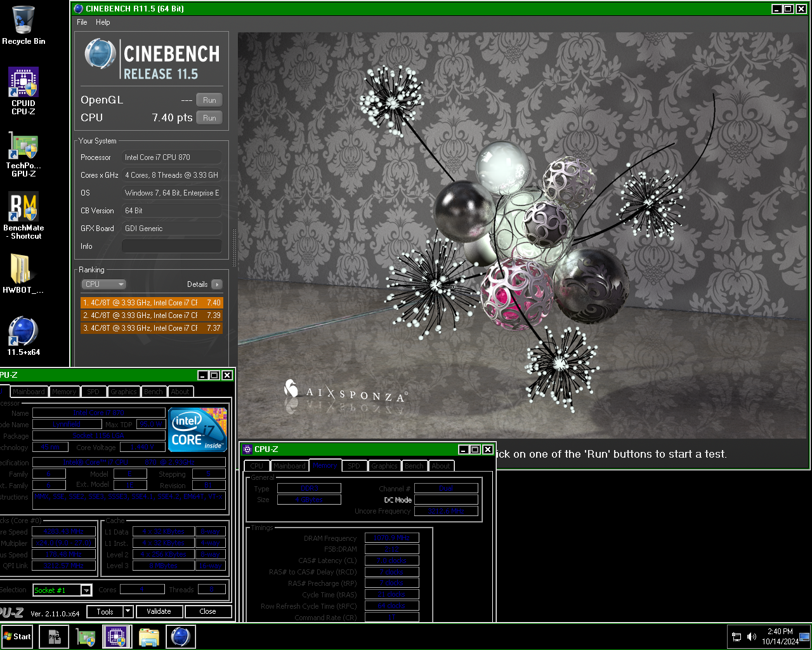
Task: Switch to CPU tab in Memory CPU-Z window
Action: (x=257, y=466)
